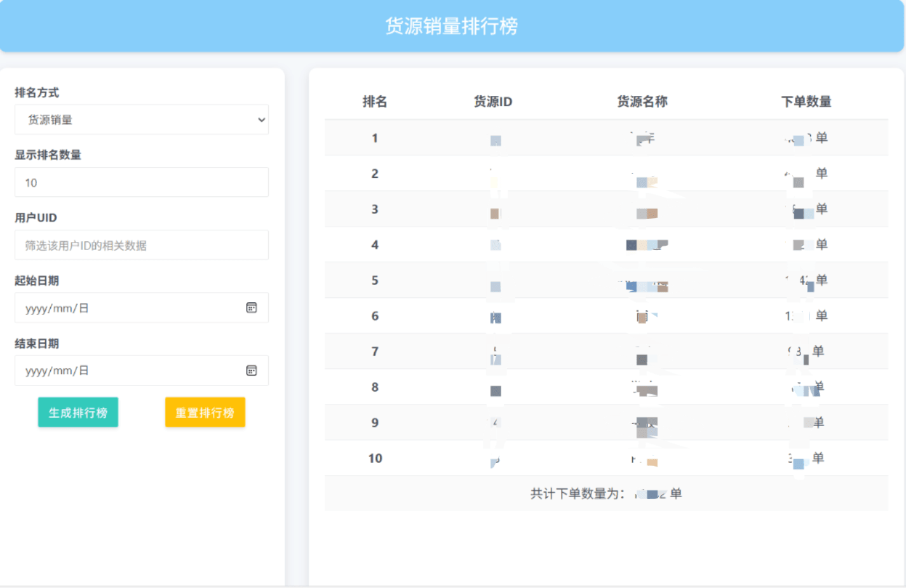Click the 货源名称 cell in row 3
Image resolution: width=906 pixels, height=588 pixels.
click(x=646, y=213)
